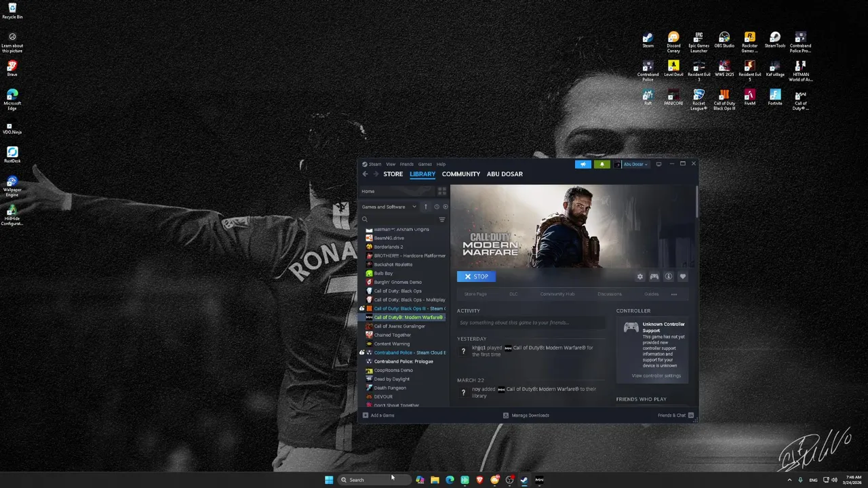
Task: Toggle the ready-to-play filter icon
Action: point(445,207)
